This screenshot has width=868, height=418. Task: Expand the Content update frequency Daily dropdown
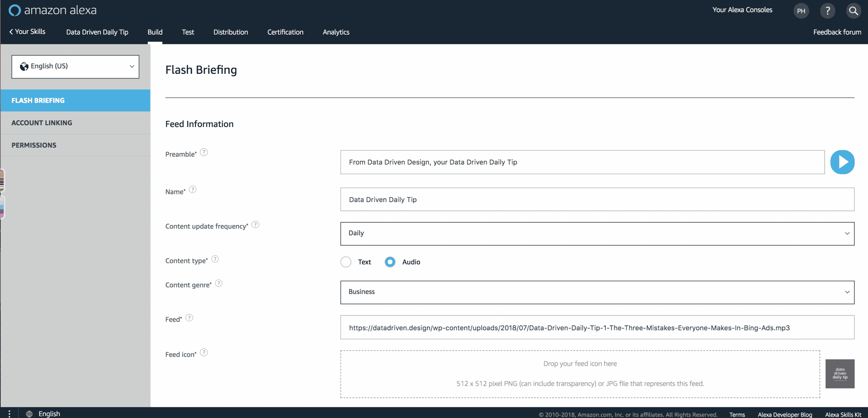[x=597, y=233]
